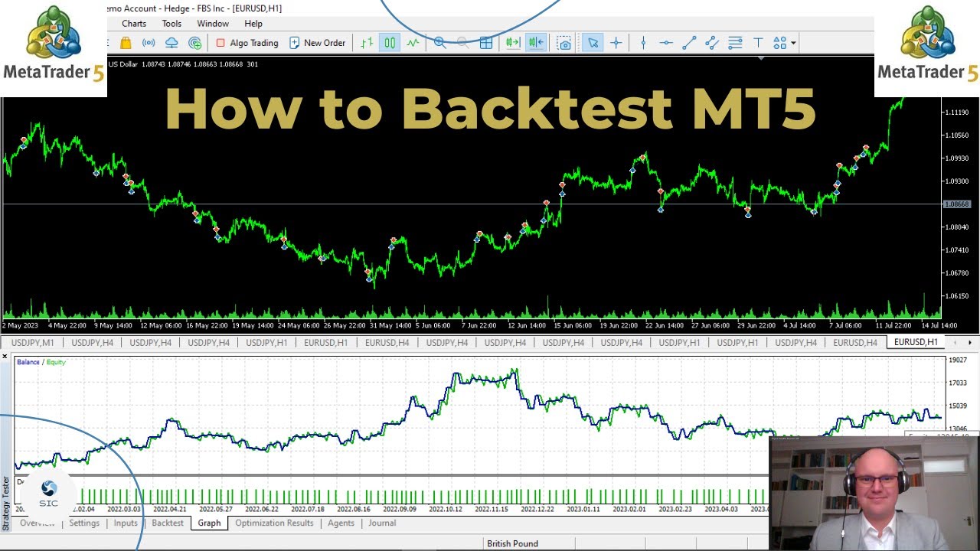Click the Balance legend label
The width and height of the screenshot is (980, 551).
click(x=28, y=362)
